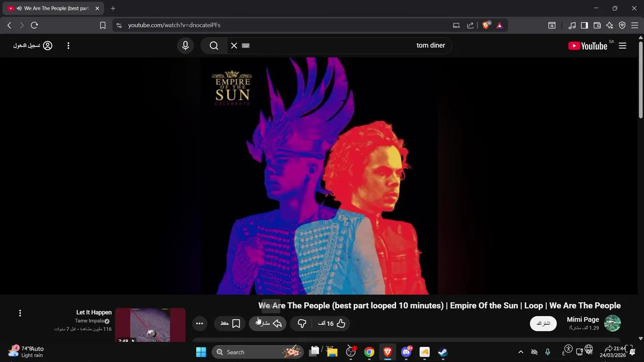Open File Explorer from taskbar

pyautogui.click(x=332, y=352)
